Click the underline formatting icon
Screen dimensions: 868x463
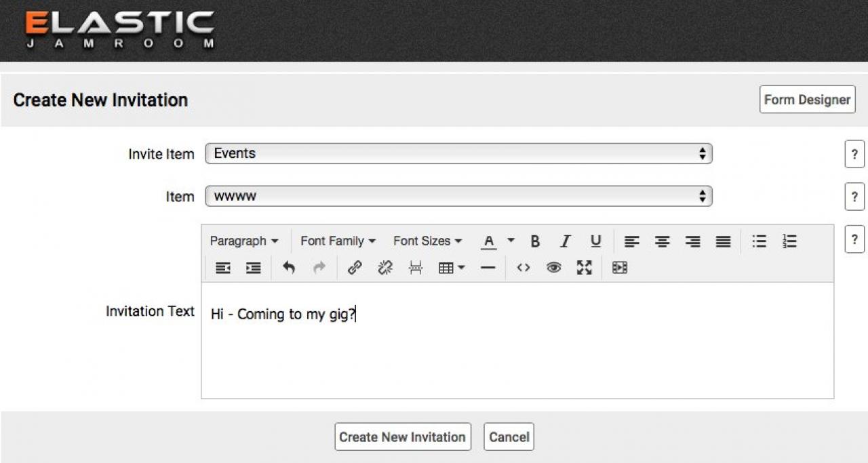coord(595,241)
